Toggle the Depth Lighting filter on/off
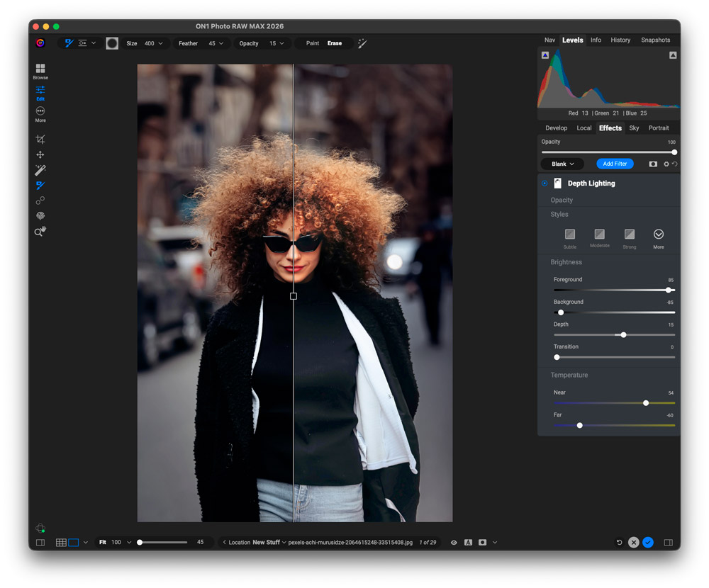Image resolution: width=709 pixels, height=588 pixels. [x=545, y=183]
